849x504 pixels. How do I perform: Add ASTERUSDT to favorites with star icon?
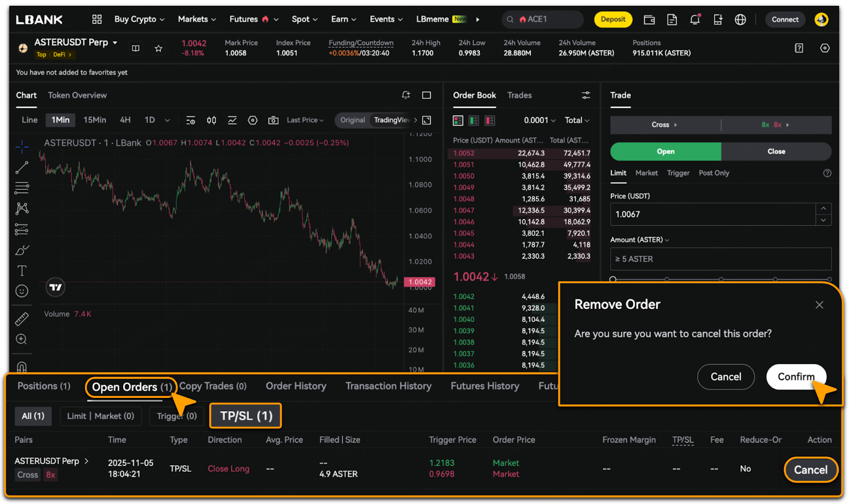click(x=158, y=48)
